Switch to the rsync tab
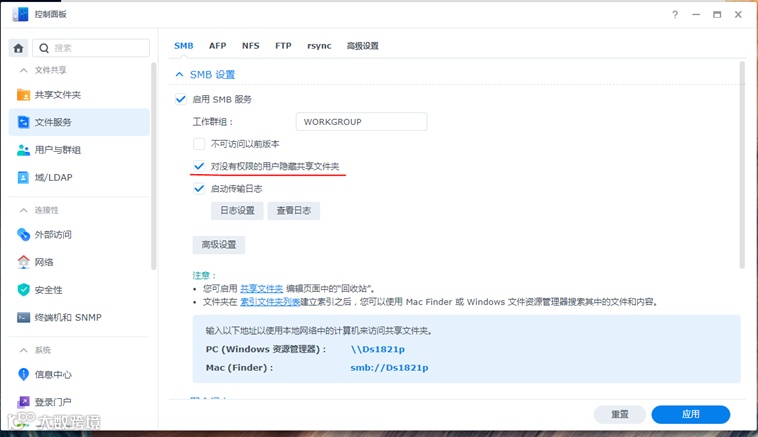The width and height of the screenshot is (758, 437). [x=319, y=46]
